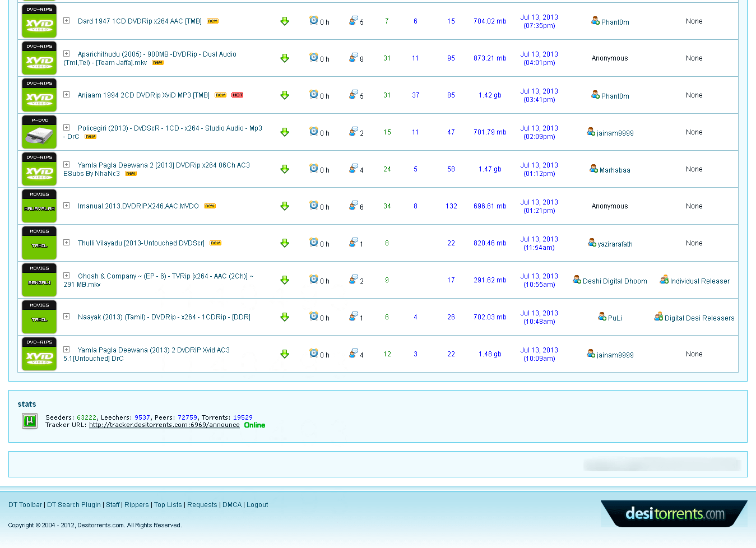
Task: Download Ghosh & Company torrent via green arrow
Action: pos(285,280)
